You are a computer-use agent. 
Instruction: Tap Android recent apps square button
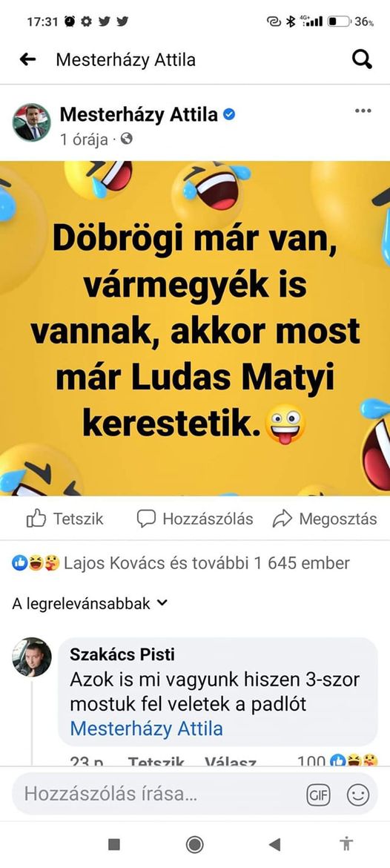[x=114, y=844]
